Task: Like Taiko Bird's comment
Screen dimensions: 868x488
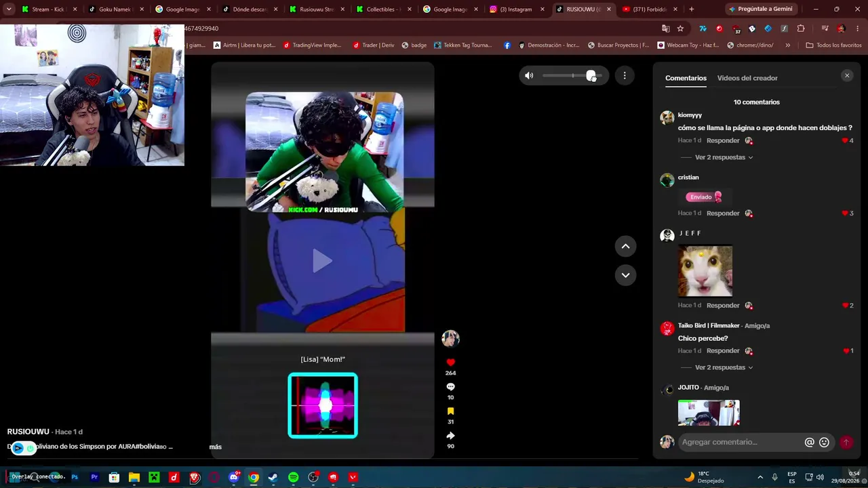Action: pyautogui.click(x=846, y=350)
